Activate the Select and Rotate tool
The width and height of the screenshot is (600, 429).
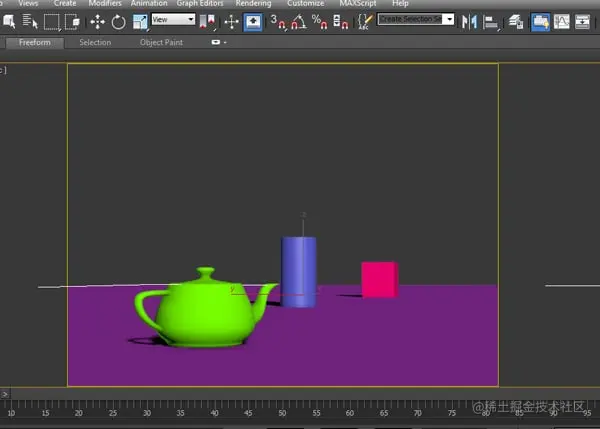[118, 22]
